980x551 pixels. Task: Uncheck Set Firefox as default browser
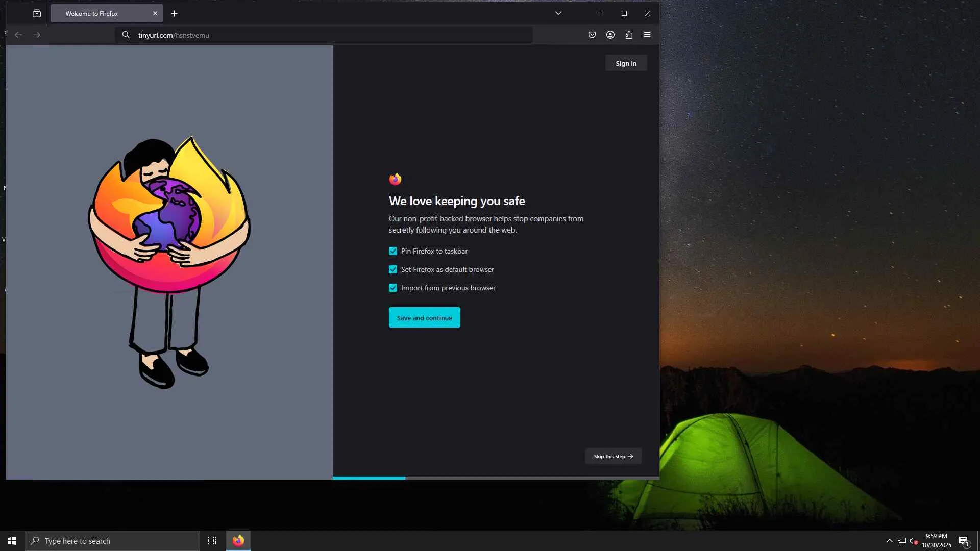click(x=393, y=269)
